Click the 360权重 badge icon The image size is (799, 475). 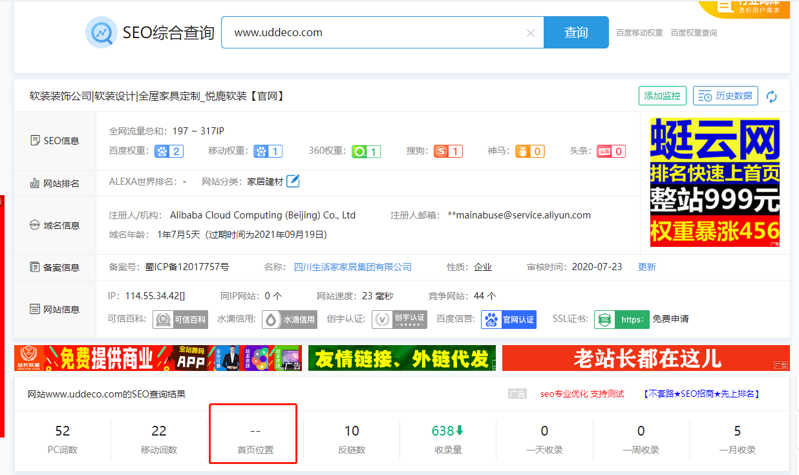(x=366, y=152)
